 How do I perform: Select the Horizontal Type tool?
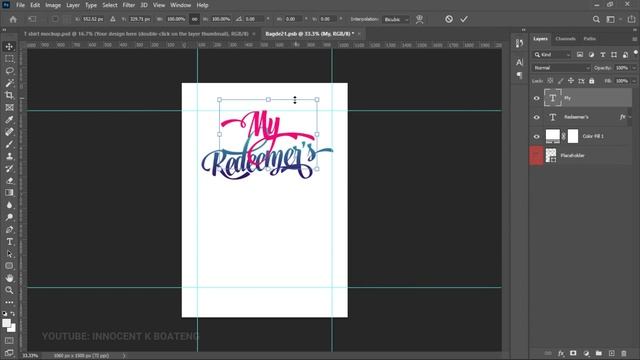pyautogui.click(x=9, y=242)
